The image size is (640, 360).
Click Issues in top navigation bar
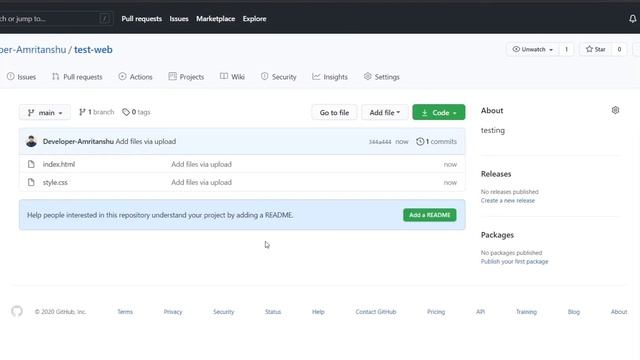[179, 19]
